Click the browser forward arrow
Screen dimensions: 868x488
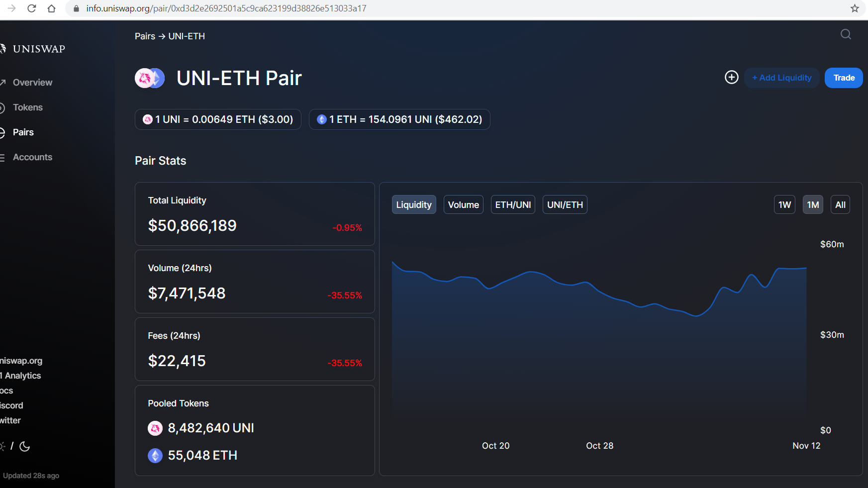[11, 8]
